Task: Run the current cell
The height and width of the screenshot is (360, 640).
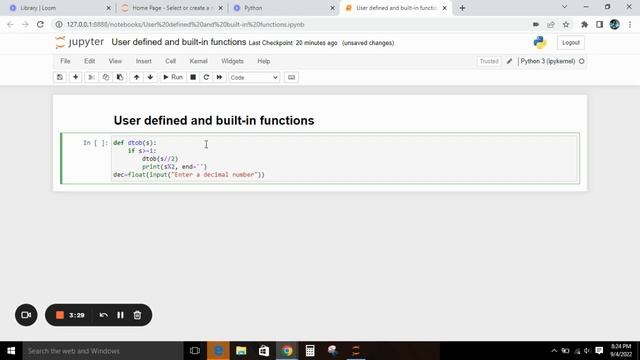Action: (173, 77)
